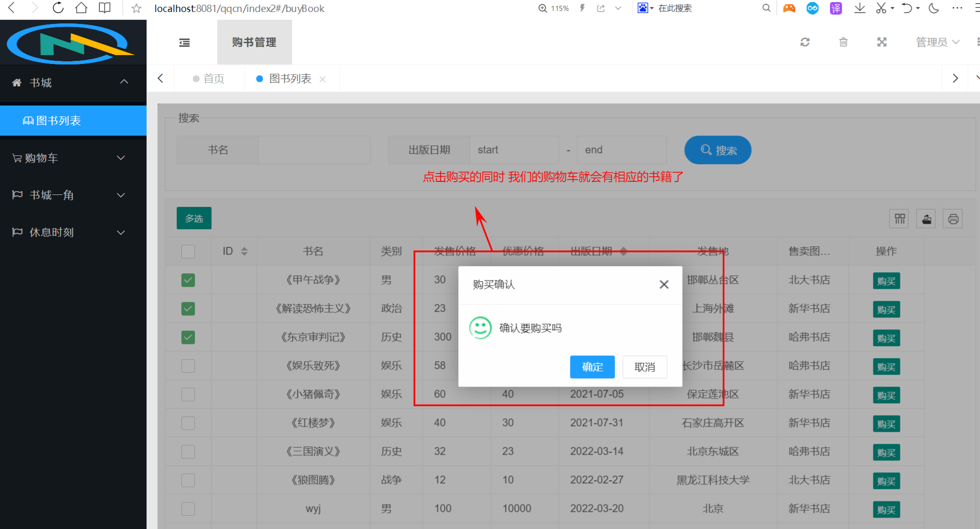Viewport: 980px width, 529px height.
Task: Check the 《狼图腾》 row checkbox
Action: (x=188, y=480)
